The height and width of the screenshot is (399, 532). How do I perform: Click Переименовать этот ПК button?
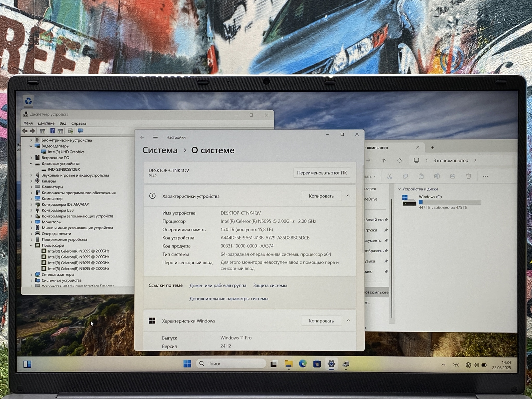pos(322,173)
